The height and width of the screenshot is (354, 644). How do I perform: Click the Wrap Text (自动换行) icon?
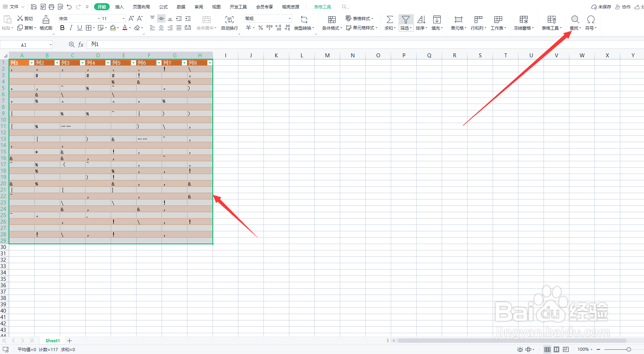230,19
